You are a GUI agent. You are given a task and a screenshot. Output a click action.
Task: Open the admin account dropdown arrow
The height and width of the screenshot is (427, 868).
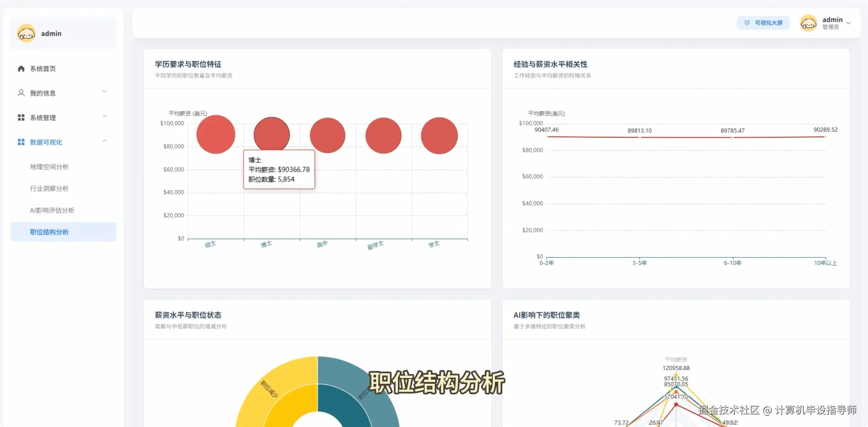click(848, 23)
